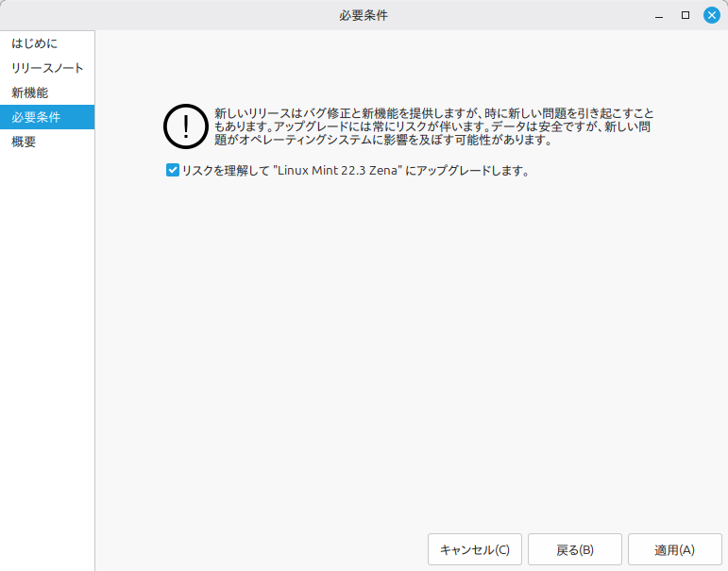Maximize the upgrade window

coord(686,15)
